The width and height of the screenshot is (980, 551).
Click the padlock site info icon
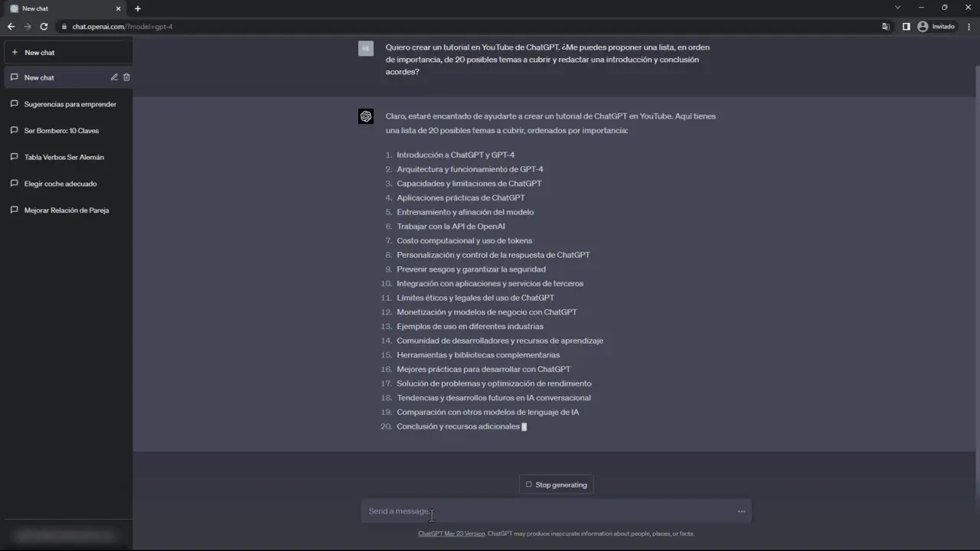point(64,27)
